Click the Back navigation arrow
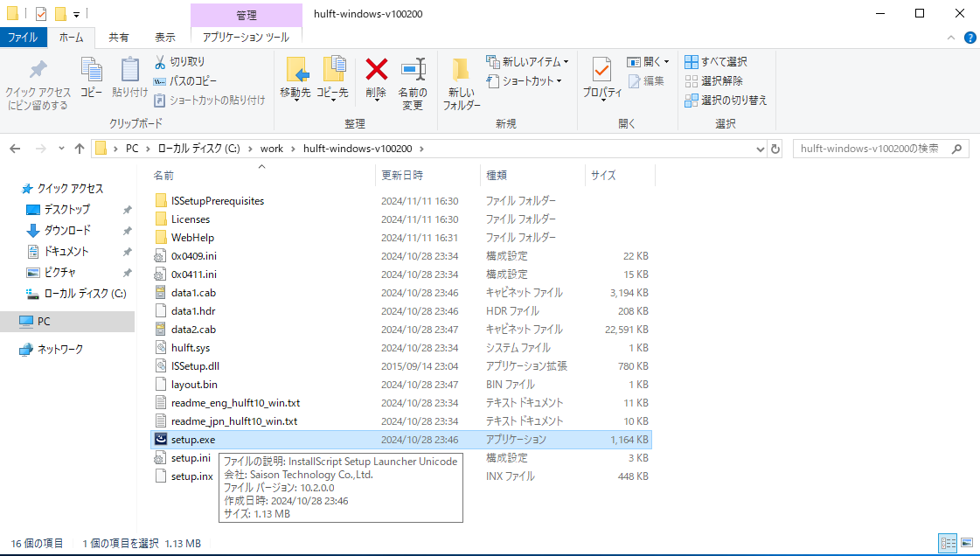 pyautogui.click(x=15, y=149)
